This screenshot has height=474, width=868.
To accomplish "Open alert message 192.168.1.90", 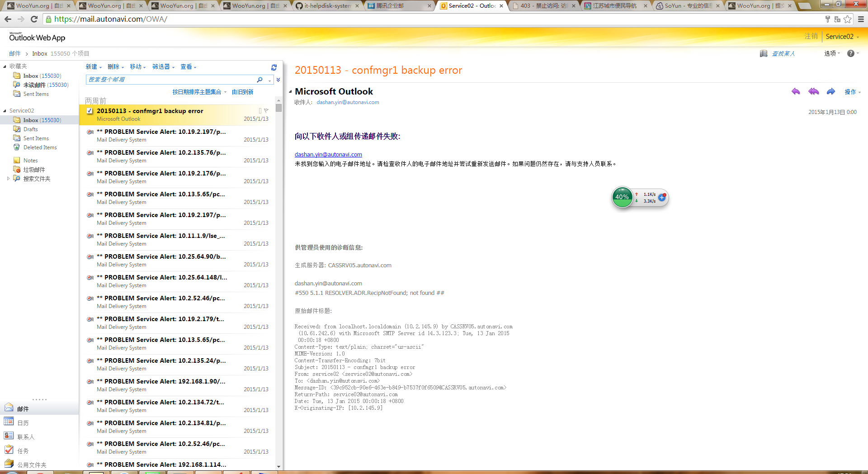I will point(178,385).
